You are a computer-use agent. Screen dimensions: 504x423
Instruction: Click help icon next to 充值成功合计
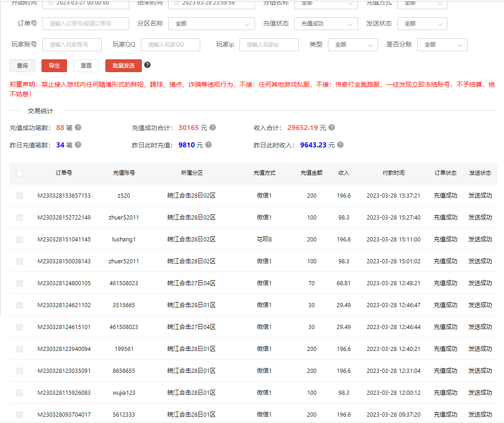click(213, 127)
